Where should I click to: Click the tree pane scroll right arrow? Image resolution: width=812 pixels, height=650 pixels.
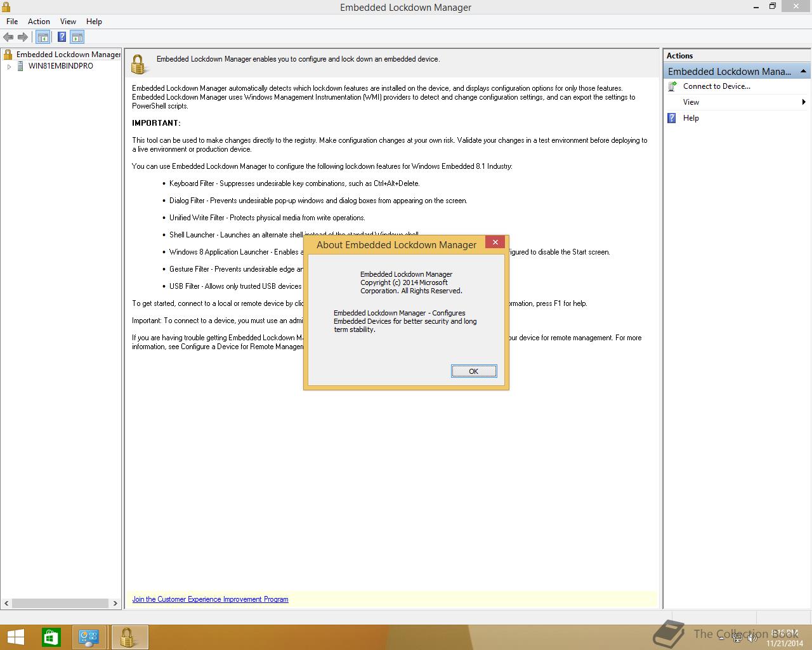[x=115, y=603]
